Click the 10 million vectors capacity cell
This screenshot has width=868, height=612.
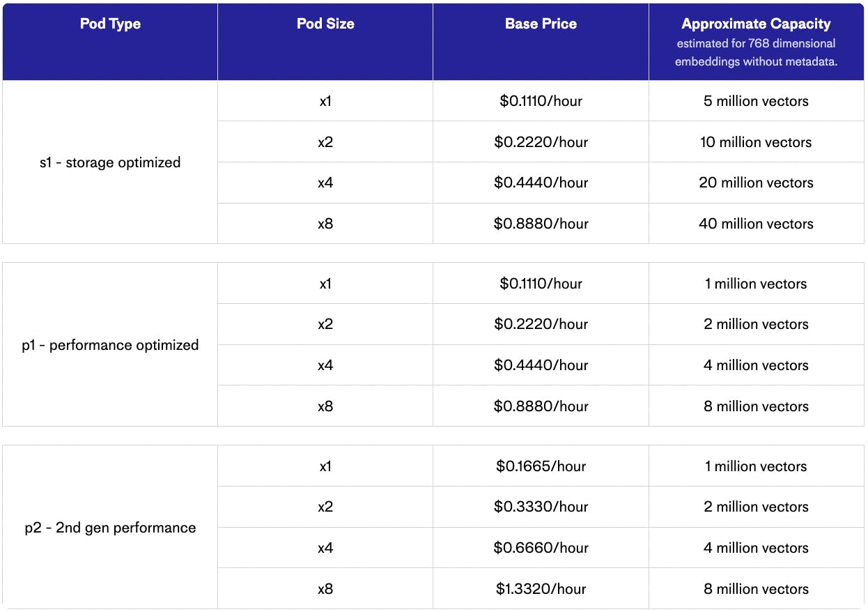point(756,142)
